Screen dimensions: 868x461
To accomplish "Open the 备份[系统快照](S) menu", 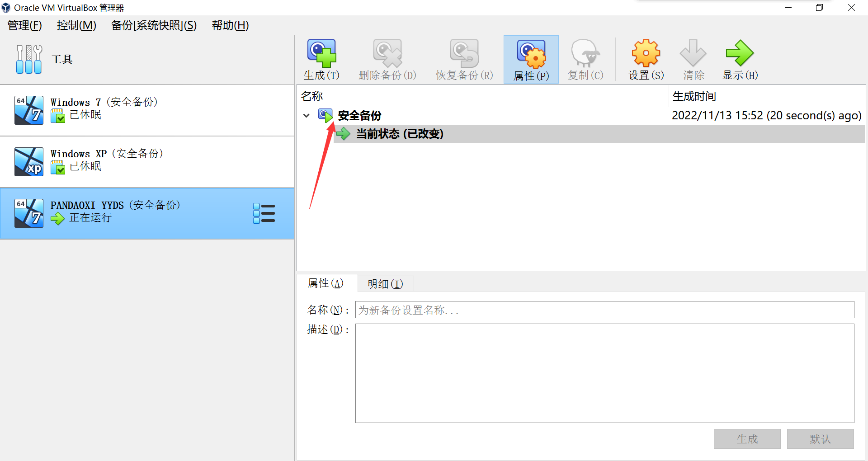I will [154, 25].
